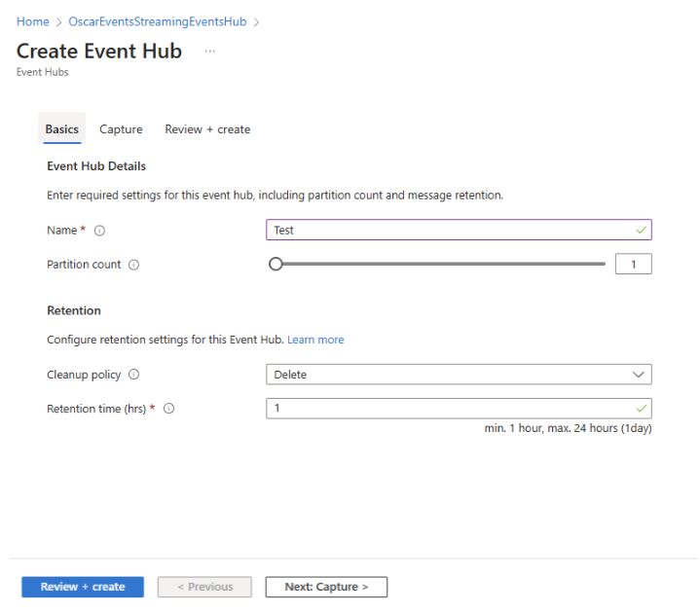The width and height of the screenshot is (700, 612).
Task: Click the Name input field containing Test
Action: pos(448,231)
